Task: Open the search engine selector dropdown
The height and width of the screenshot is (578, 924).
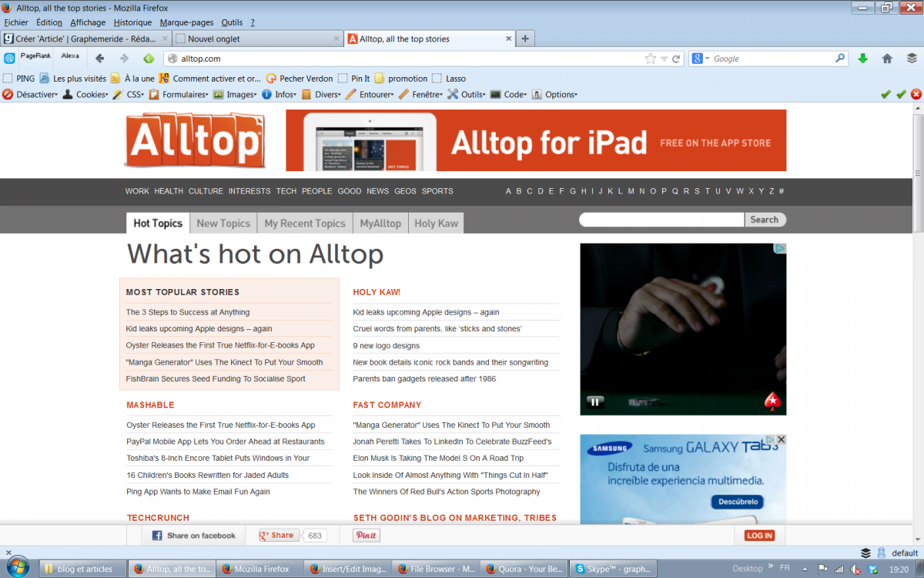Action: point(700,59)
